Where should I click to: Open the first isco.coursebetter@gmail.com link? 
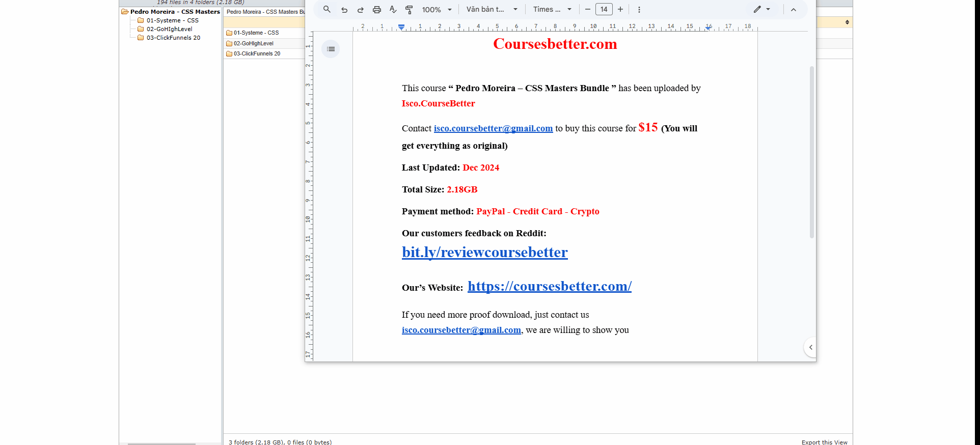pos(493,128)
